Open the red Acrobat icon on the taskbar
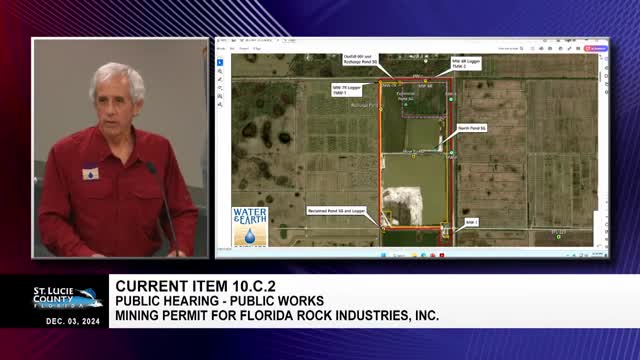 [x=442, y=255]
